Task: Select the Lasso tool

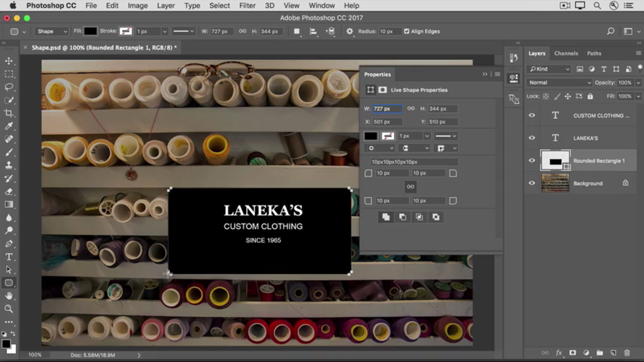Action: 9,87
